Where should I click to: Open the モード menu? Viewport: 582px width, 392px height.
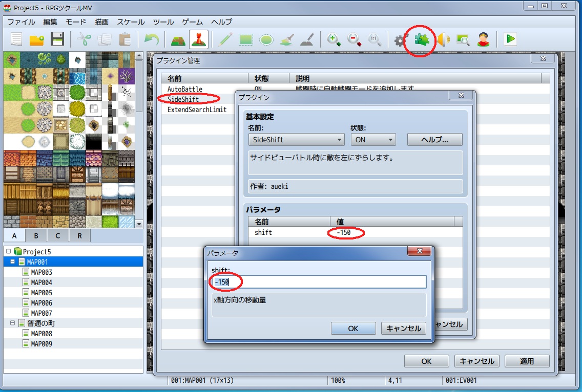click(76, 22)
